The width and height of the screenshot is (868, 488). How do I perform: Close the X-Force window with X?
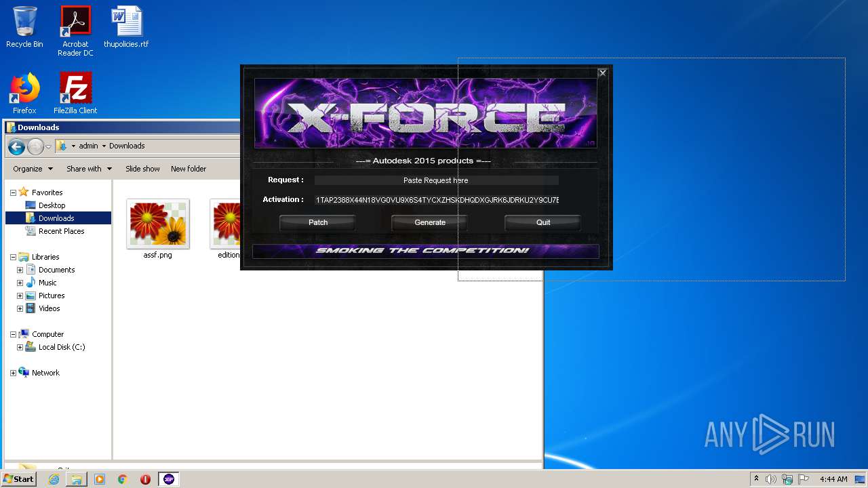click(x=602, y=73)
